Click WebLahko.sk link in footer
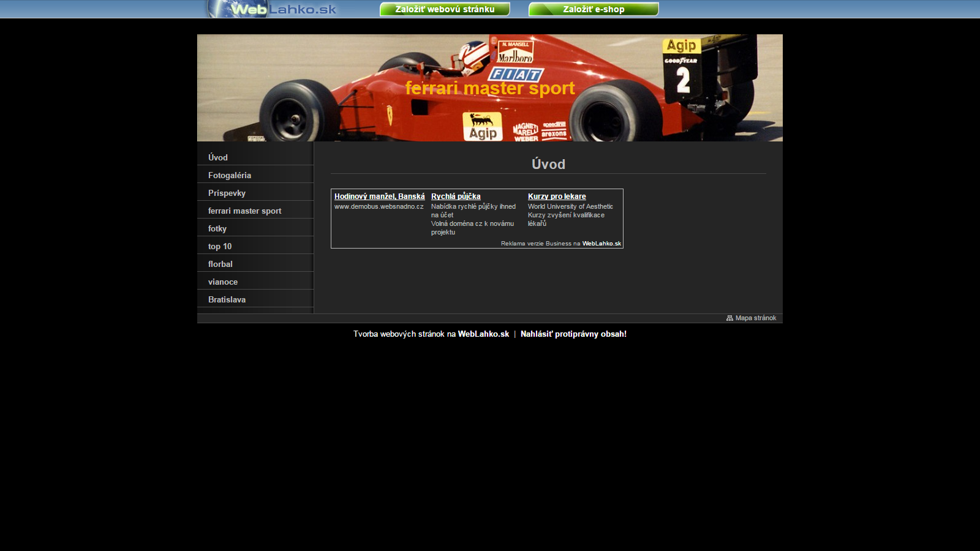This screenshot has height=551, width=980. point(483,334)
